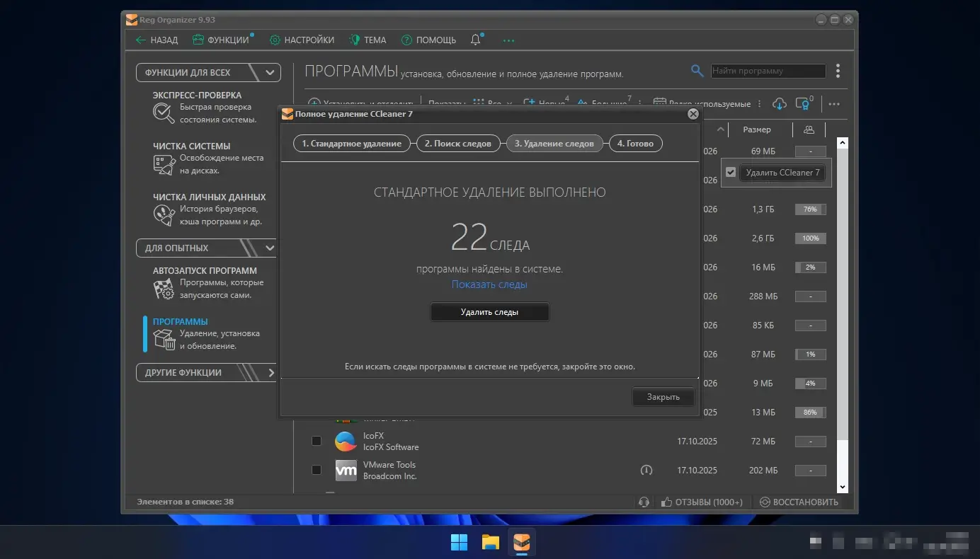Image resolution: width=980 pixels, height=559 pixels.
Task: Click the 202 МБ size value
Action: click(763, 470)
